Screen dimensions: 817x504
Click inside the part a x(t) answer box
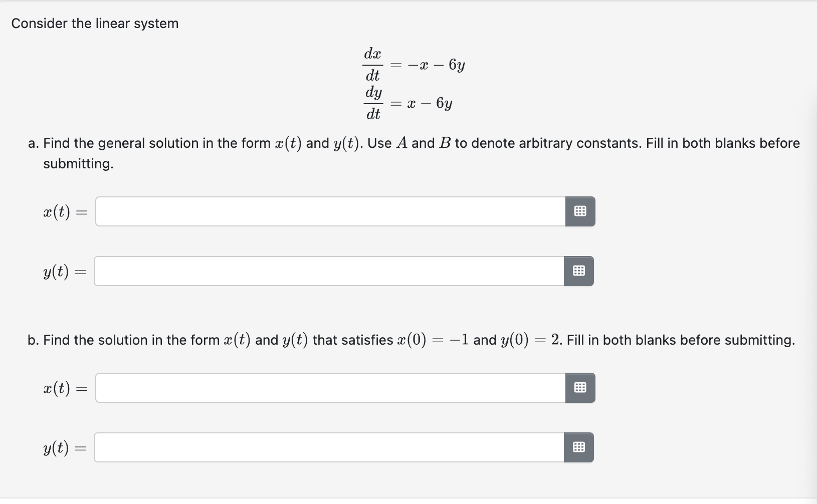click(x=326, y=211)
